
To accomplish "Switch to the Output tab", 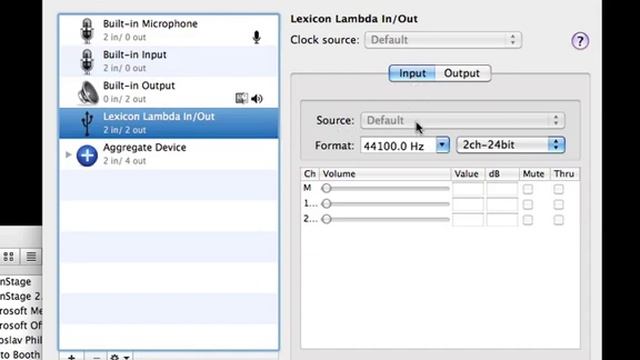I will [x=462, y=73].
